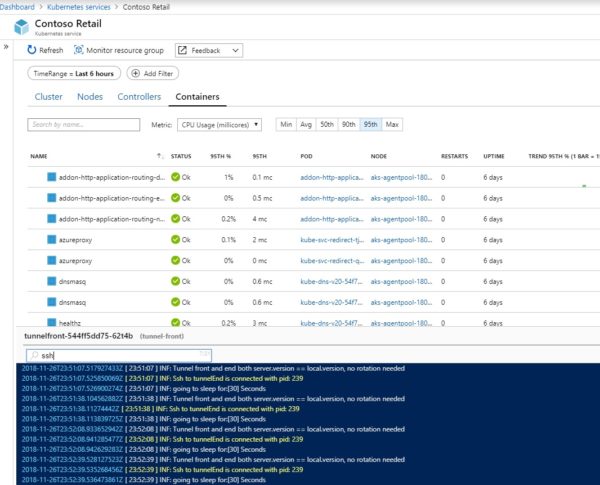Click the Ok checkmark in the 0.5 mc row

point(175,198)
